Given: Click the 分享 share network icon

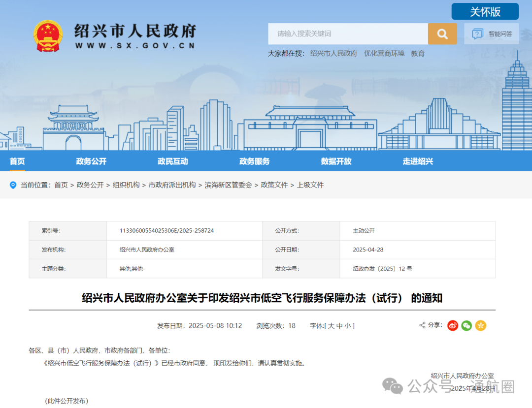Looking at the screenshot, I should click(x=422, y=325).
